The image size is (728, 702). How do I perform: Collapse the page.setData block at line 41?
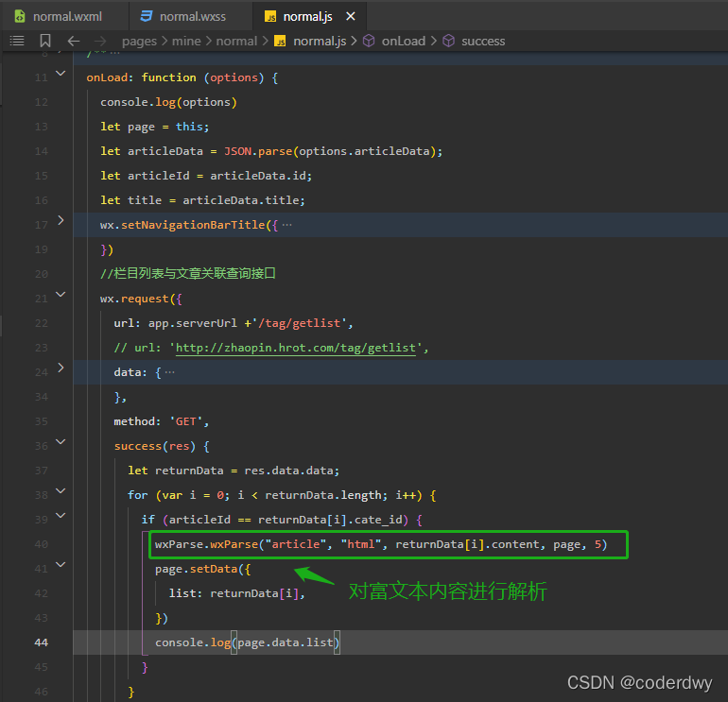[x=61, y=564]
